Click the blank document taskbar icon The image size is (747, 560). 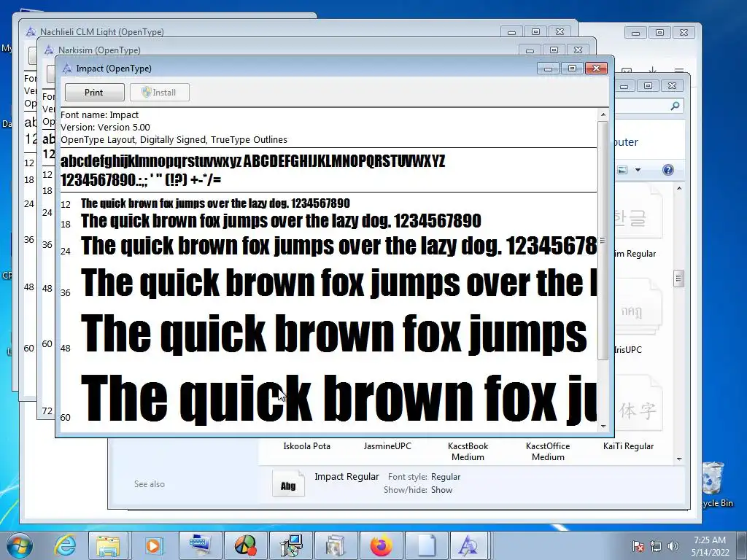click(426, 545)
